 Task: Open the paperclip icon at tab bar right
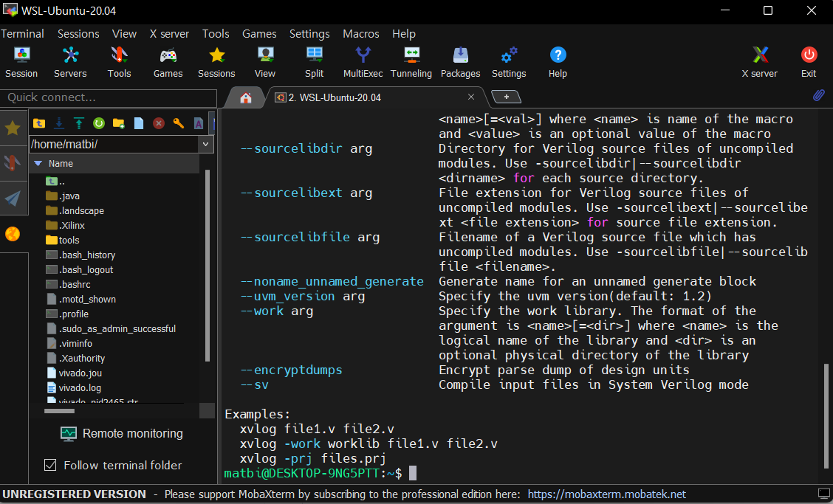(818, 96)
